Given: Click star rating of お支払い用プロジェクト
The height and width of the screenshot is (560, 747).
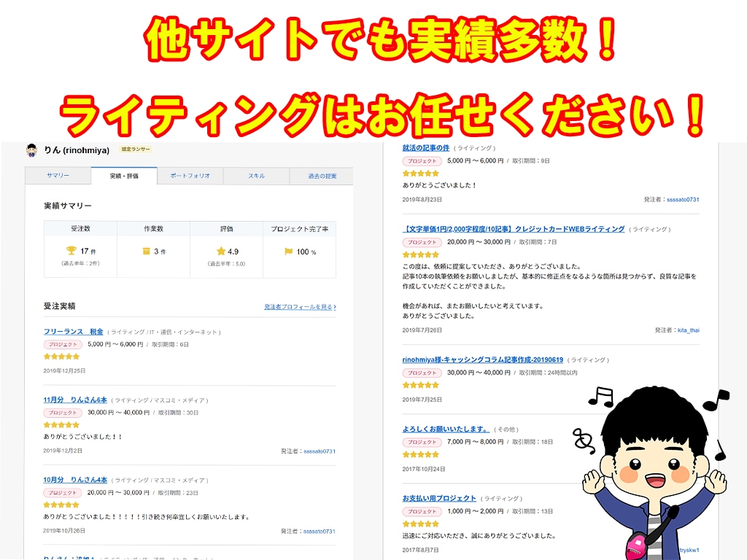Looking at the screenshot, I should tap(421, 524).
